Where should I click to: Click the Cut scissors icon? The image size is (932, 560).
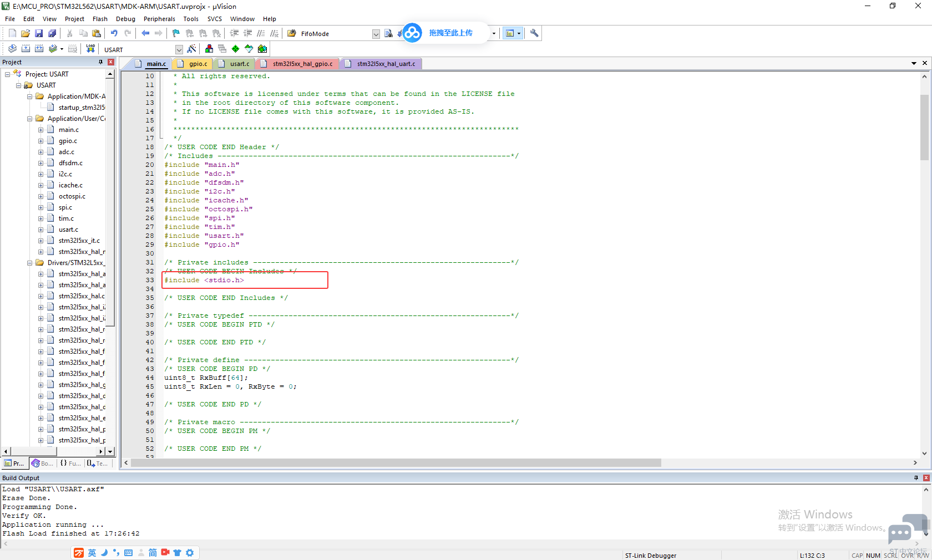[70, 33]
